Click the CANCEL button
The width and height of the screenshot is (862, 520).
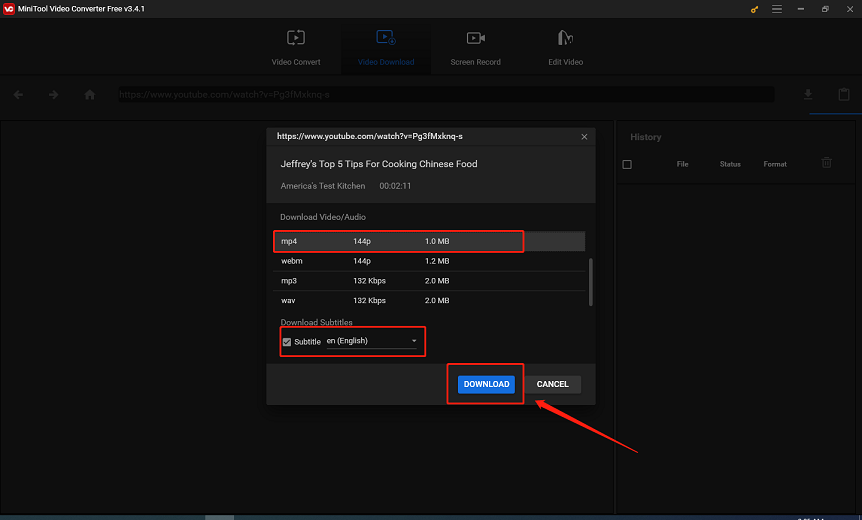pos(552,384)
